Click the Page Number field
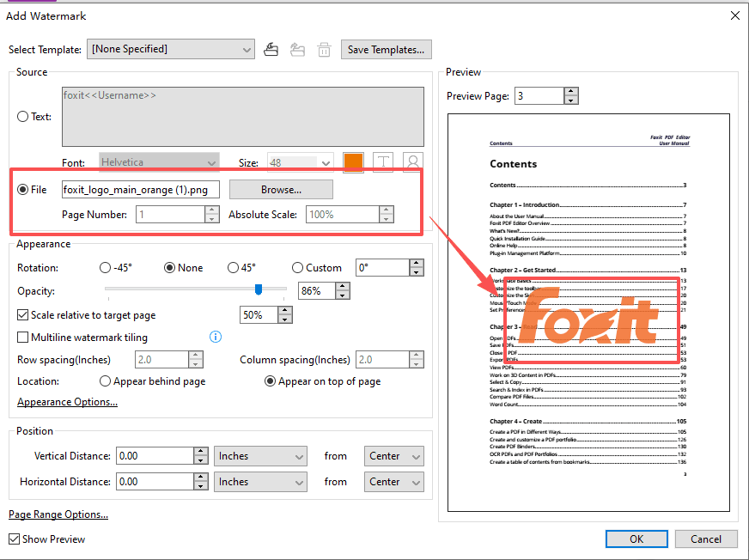749x560 pixels. (x=171, y=215)
